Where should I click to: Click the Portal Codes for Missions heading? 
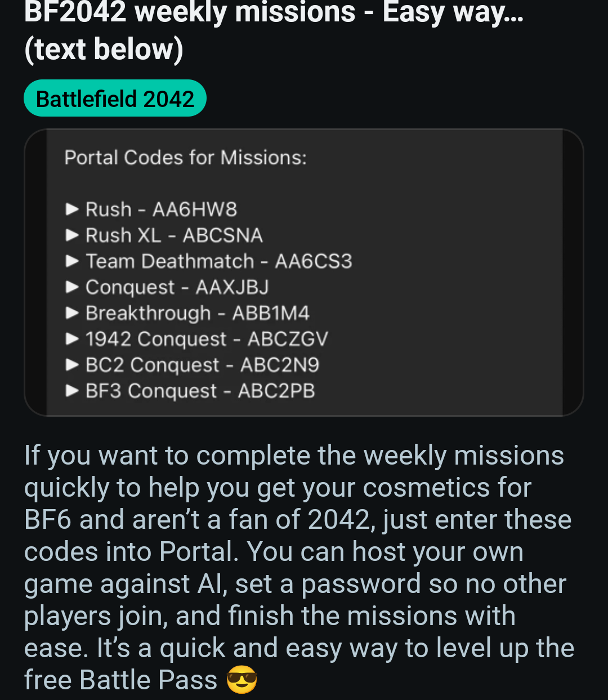click(186, 158)
